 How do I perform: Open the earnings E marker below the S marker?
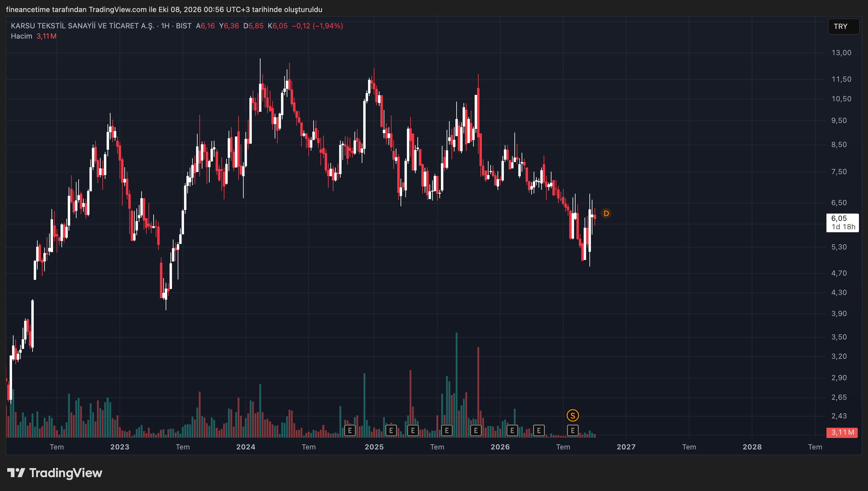[x=572, y=431]
